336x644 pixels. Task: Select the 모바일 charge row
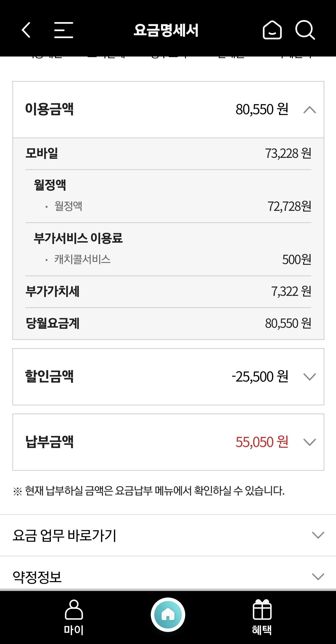pos(168,153)
